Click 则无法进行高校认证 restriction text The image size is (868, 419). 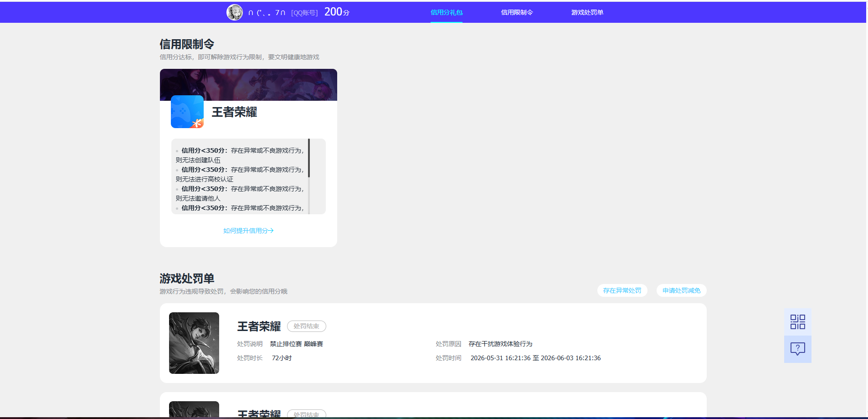205,179
